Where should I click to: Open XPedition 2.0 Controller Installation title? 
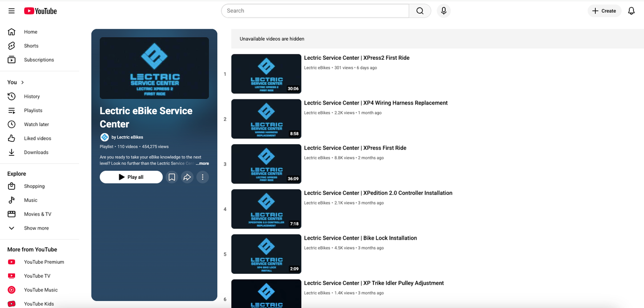[x=378, y=193]
